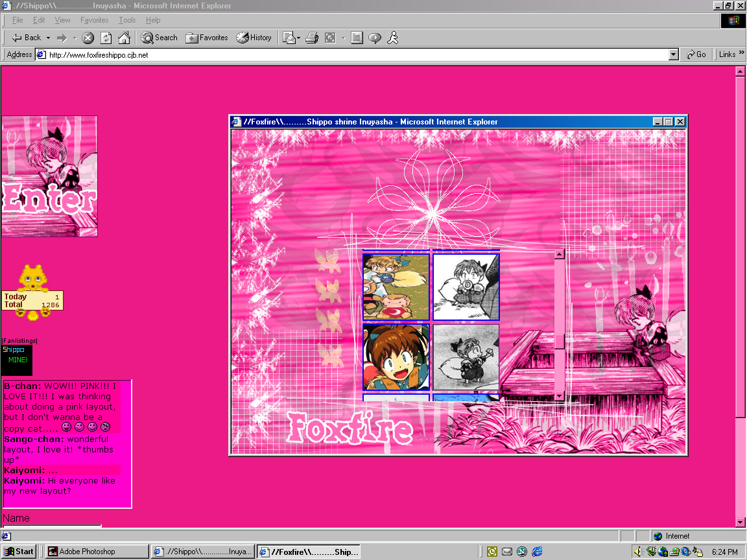Switch to the //Foxfire\\ Ship... taskbar window

(308, 552)
